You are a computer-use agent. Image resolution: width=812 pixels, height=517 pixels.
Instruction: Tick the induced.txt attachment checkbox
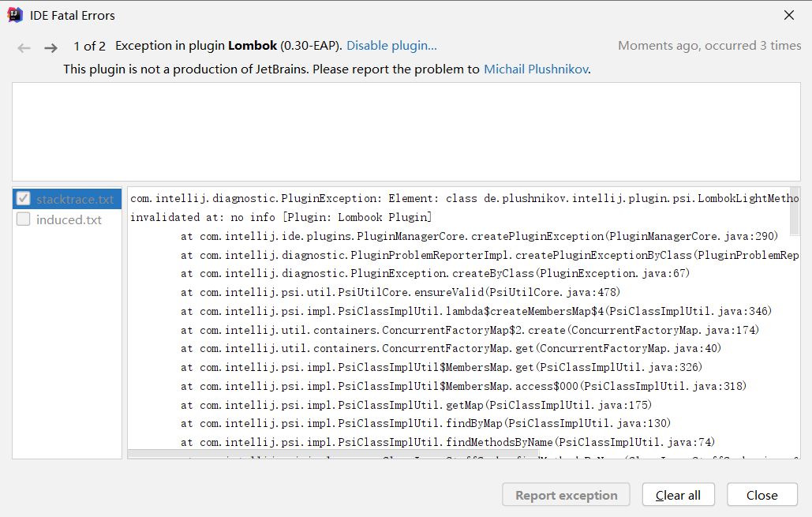tap(24, 219)
